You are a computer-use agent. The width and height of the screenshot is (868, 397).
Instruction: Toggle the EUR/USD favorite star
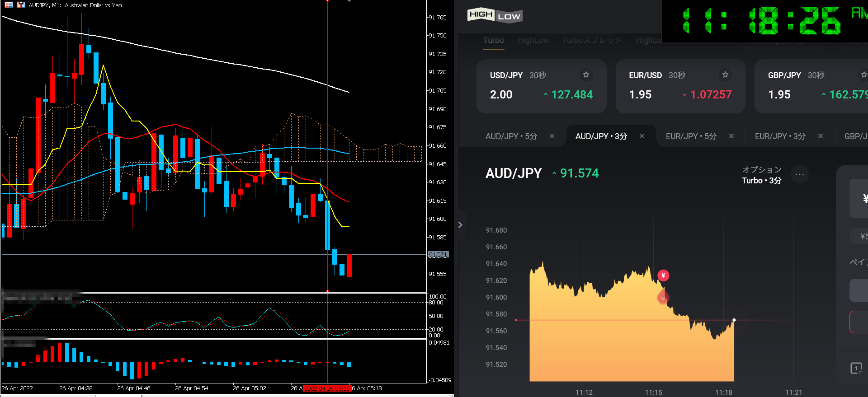[x=725, y=75]
